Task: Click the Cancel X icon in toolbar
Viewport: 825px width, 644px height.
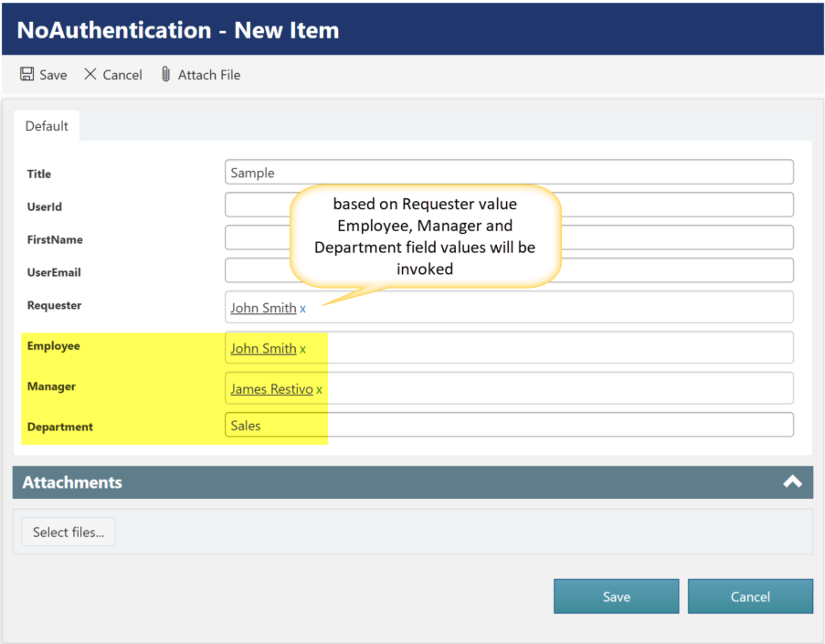Action: [90, 74]
